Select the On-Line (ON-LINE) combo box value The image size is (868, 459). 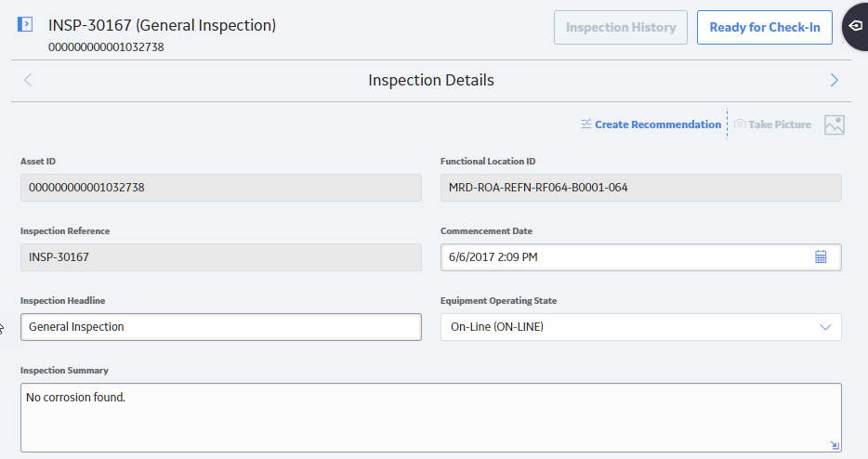point(641,327)
